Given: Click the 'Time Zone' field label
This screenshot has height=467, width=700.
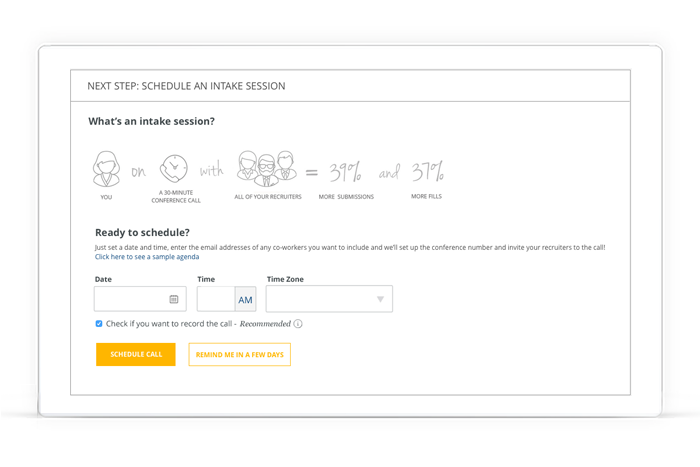Looking at the screenshot, I should click(x=285, y=279).
